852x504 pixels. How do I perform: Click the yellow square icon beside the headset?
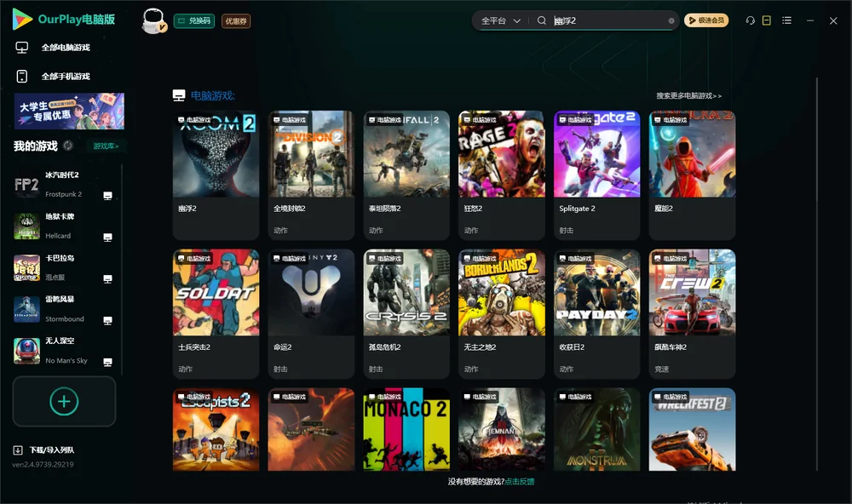(x=767, y=20)
